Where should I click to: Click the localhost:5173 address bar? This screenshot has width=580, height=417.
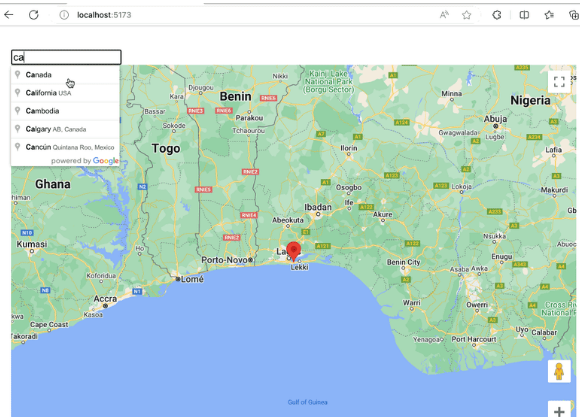tap(244, 15)
